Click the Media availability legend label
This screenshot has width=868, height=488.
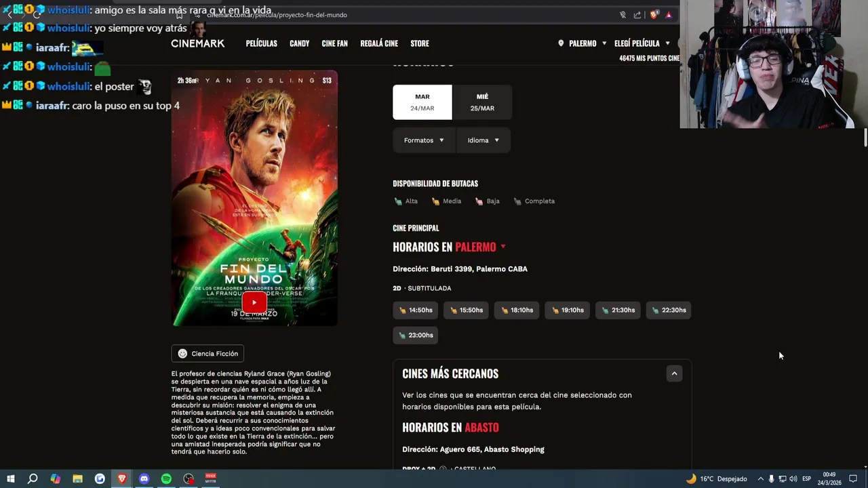tap(452, 201)
